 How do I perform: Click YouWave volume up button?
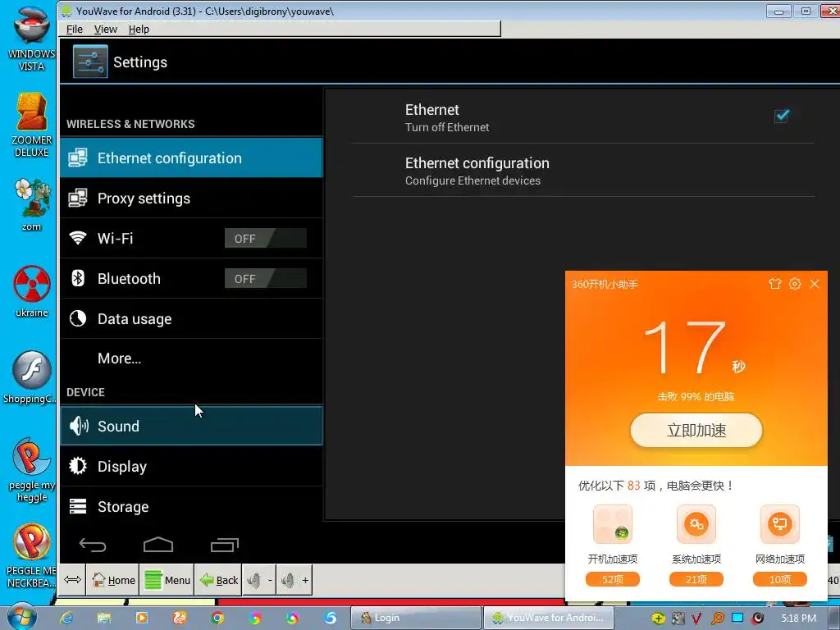click(294, 580)
